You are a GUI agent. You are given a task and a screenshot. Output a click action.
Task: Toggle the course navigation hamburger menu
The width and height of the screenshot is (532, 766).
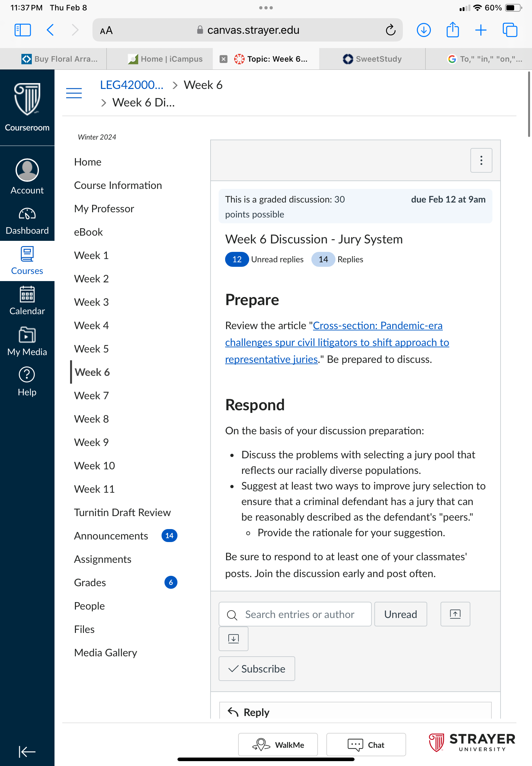pos(74,93)
